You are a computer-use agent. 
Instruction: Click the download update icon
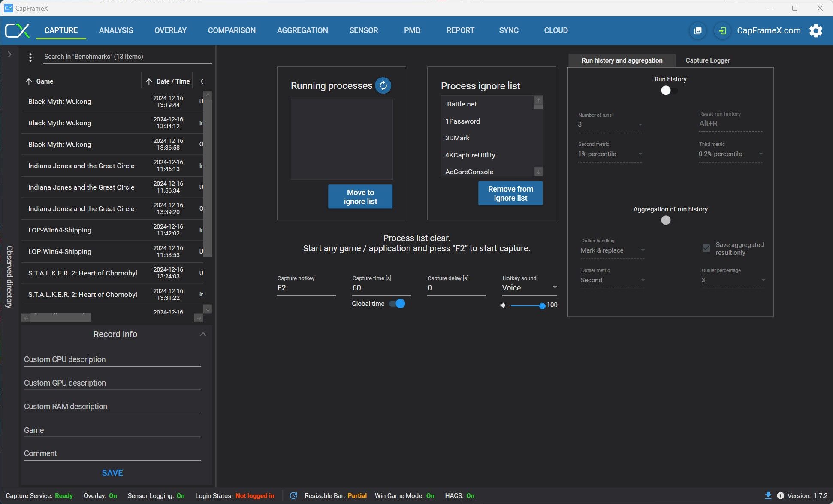[x=768, y=495]
